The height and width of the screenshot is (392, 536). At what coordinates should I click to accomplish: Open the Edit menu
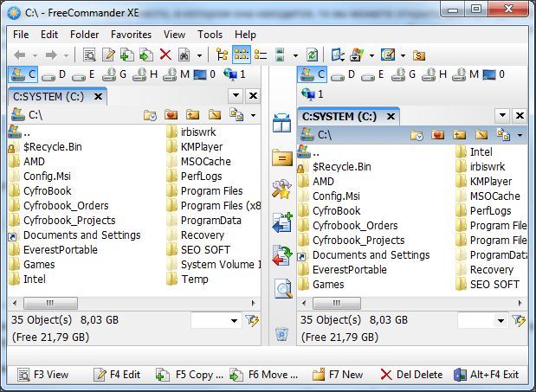point(49,35)
